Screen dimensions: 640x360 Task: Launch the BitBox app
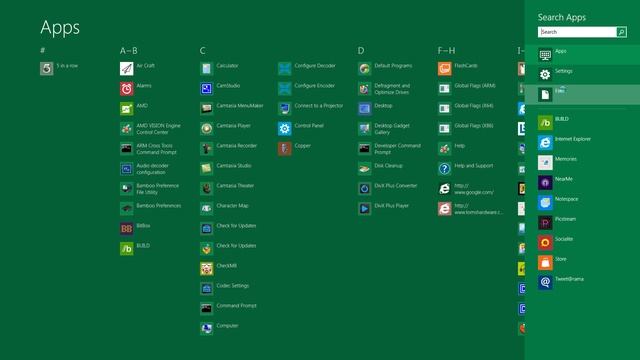point(135,229)
